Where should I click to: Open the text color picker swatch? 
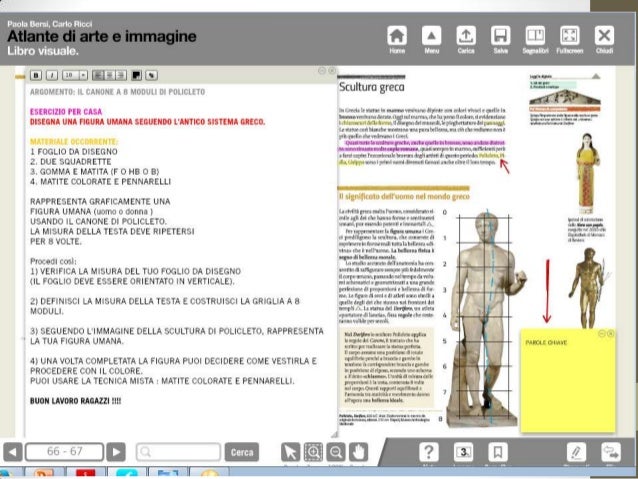137,75
